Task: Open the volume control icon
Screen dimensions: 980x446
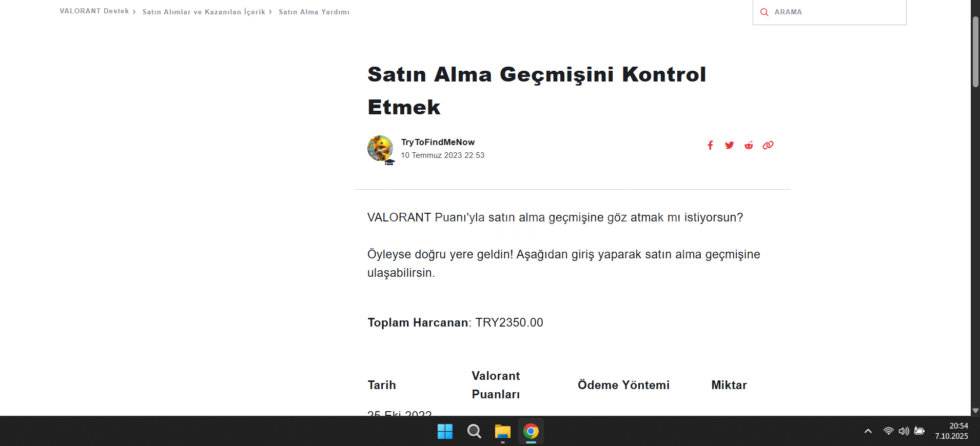Action: [x=904, y=431]
